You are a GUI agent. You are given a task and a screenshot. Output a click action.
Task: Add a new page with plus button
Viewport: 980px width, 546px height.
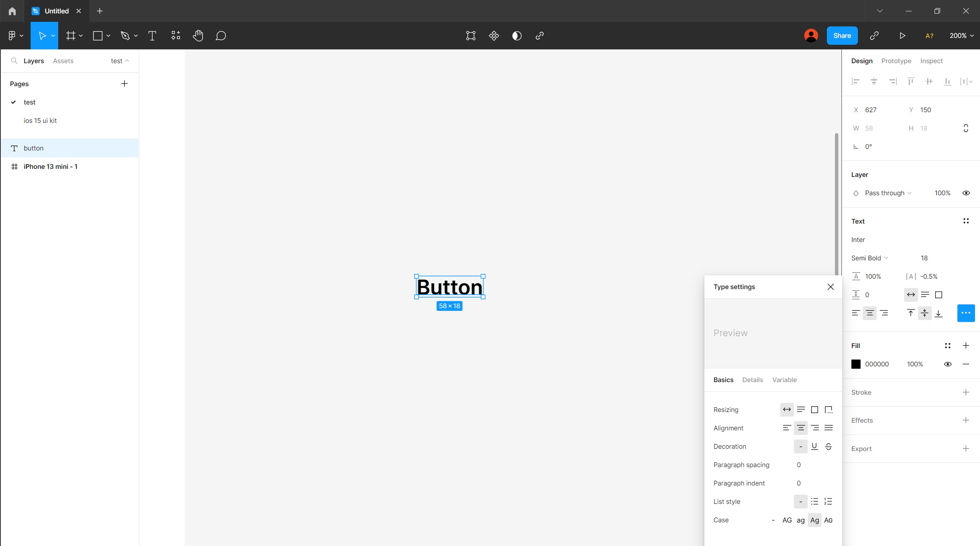(124, 84)
